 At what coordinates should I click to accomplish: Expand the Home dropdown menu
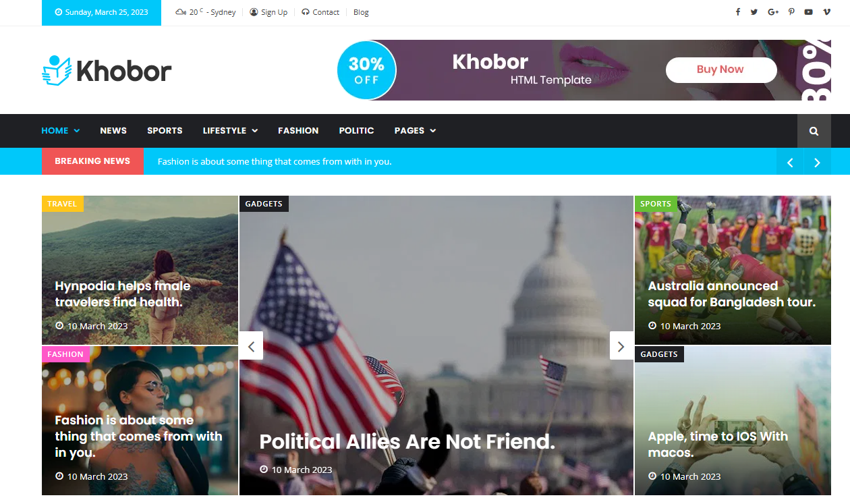pos(61,131)
